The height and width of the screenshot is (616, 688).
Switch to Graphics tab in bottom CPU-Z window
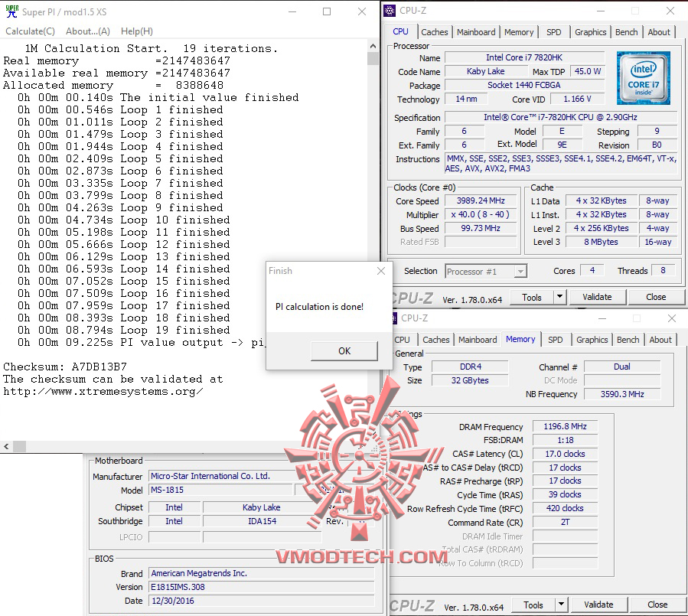pyautogui.click(x=592, y=340)
